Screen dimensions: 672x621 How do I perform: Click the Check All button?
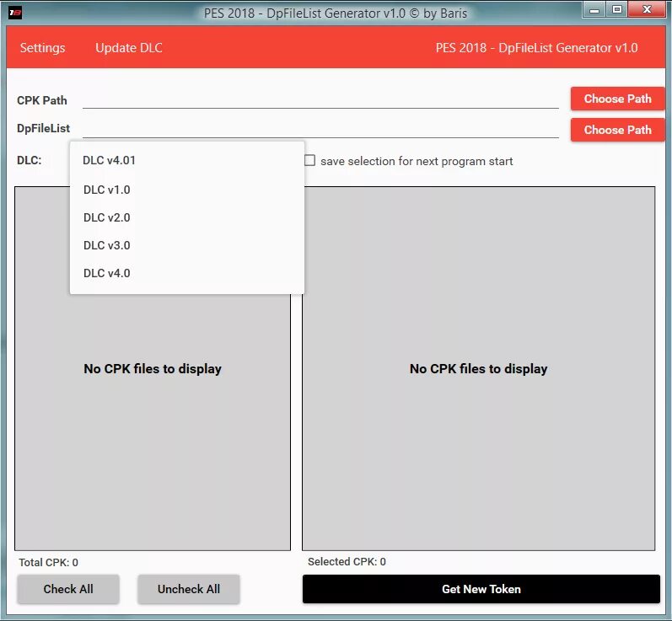click(x=68, y=589)
